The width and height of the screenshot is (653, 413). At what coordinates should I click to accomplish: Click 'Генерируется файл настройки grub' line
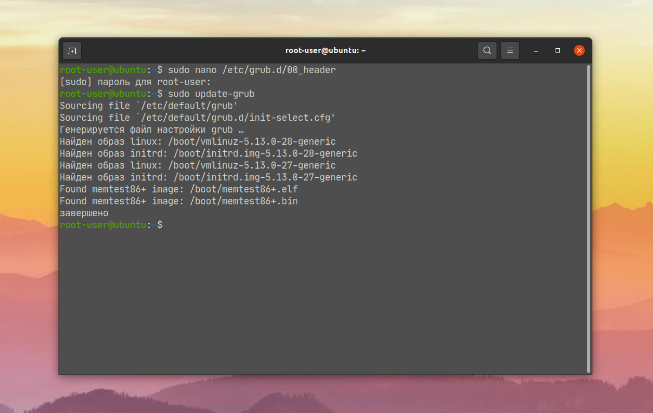[152, 130]
